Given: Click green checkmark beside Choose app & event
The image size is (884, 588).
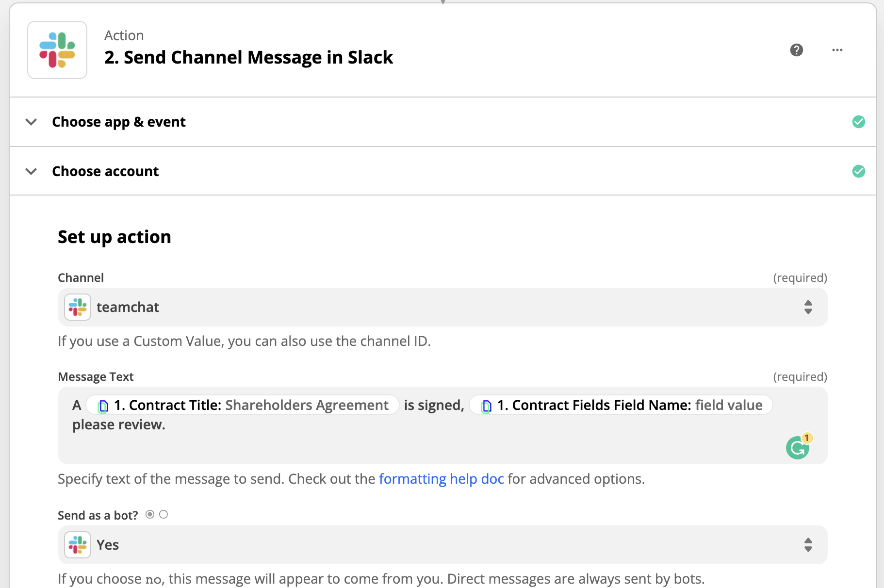Looking at the screenshot, I should tap(859, 122).
